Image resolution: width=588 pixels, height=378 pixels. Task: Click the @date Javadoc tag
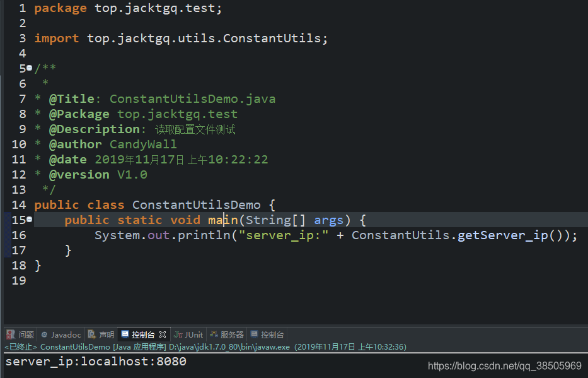pyautogui.click(x=68, y=160)
